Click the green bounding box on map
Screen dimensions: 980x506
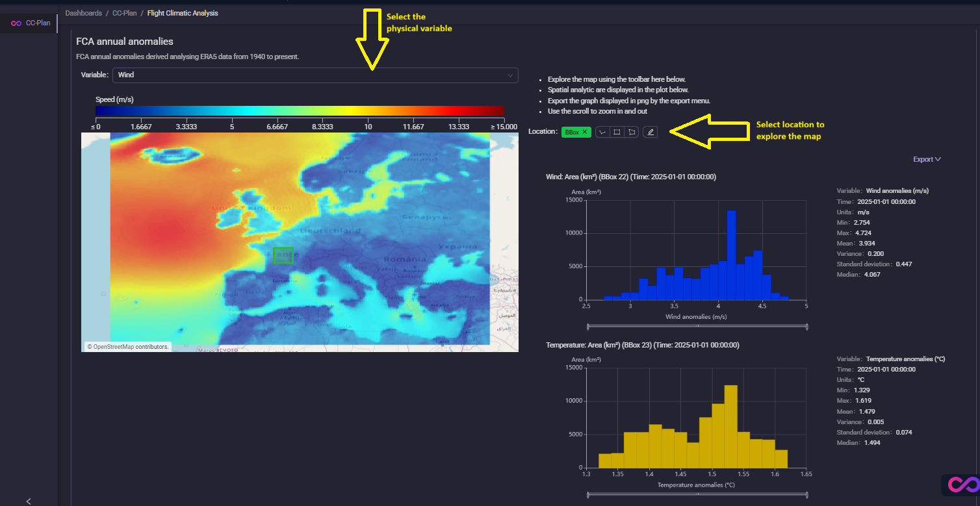(x=283, y=255)
